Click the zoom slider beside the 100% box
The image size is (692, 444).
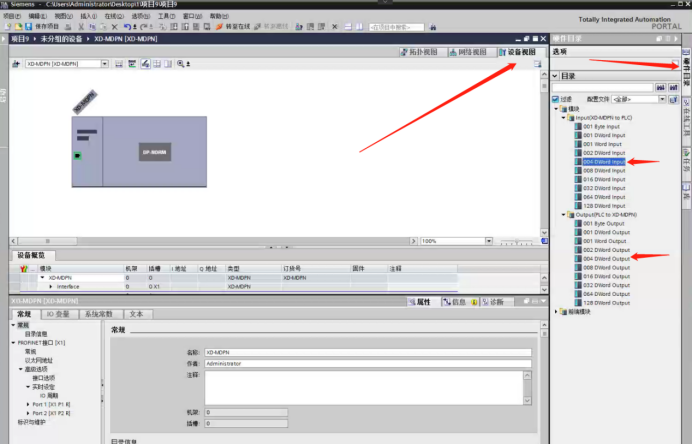[516, 242]
